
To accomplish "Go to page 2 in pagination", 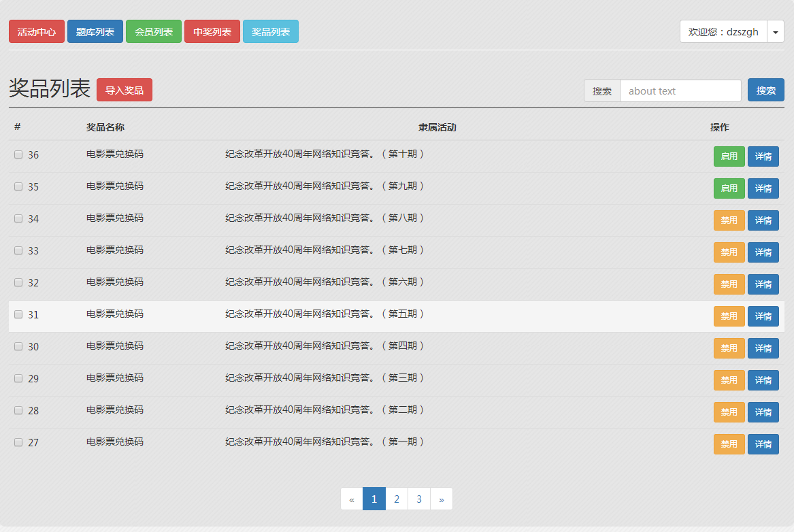I will 397,499.
